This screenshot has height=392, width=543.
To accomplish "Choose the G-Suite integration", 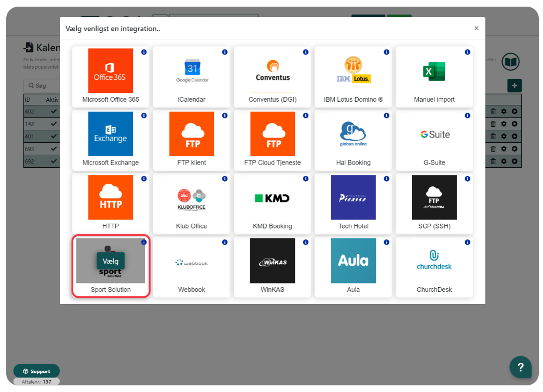I will click(x=435, y=140).
